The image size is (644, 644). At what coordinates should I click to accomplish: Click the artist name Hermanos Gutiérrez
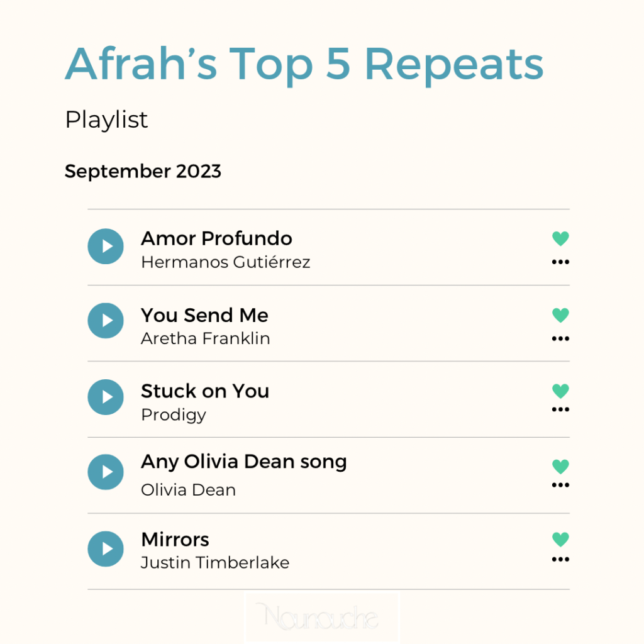coord(225,262)
